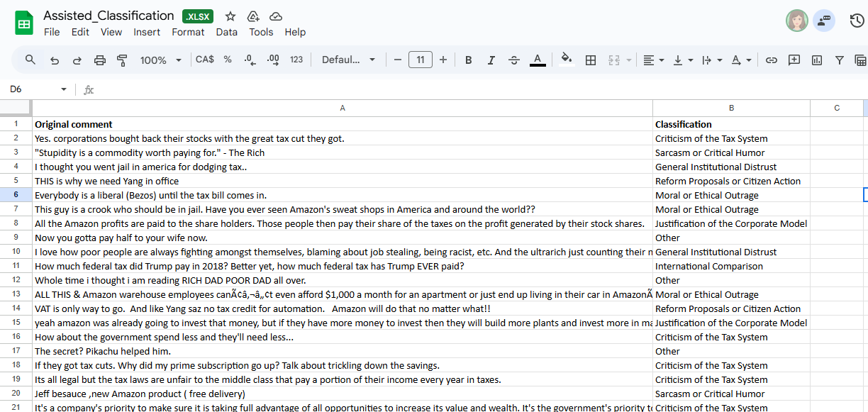Select column B header
This screenshot has width=868, height=412.
pyautogui.click(x=731, y=108)
